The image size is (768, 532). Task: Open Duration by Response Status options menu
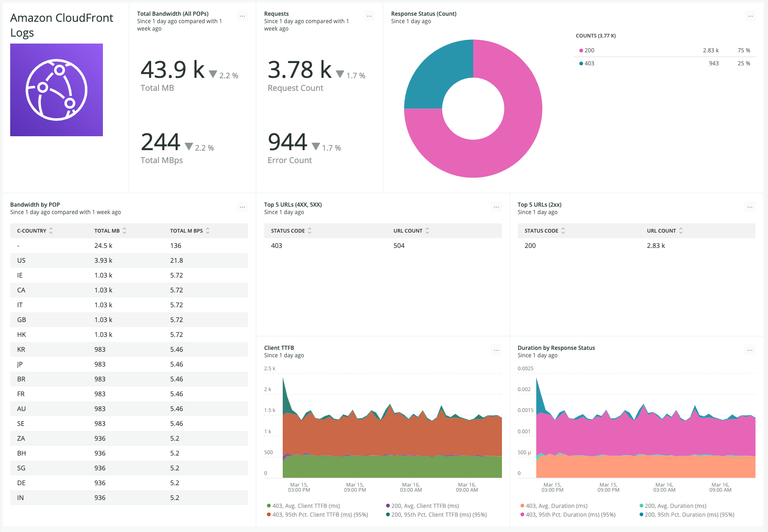750,350
